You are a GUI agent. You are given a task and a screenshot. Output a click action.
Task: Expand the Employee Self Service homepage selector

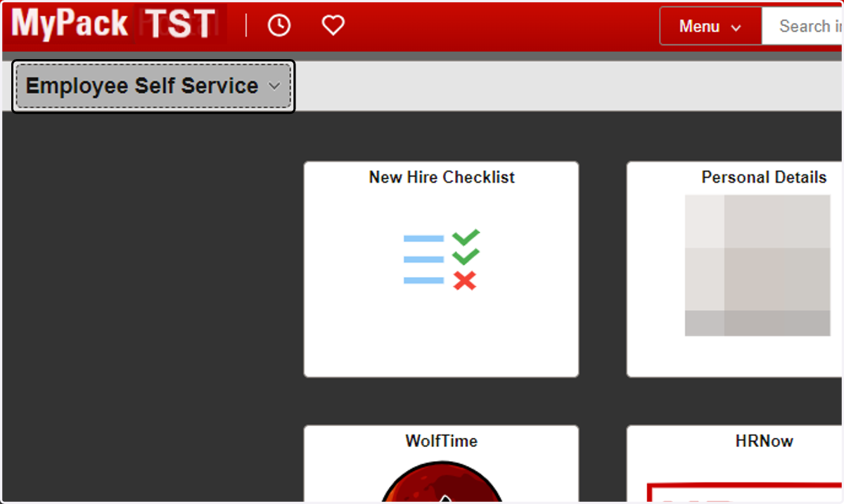pyautogui.click(x=153, y=86)
